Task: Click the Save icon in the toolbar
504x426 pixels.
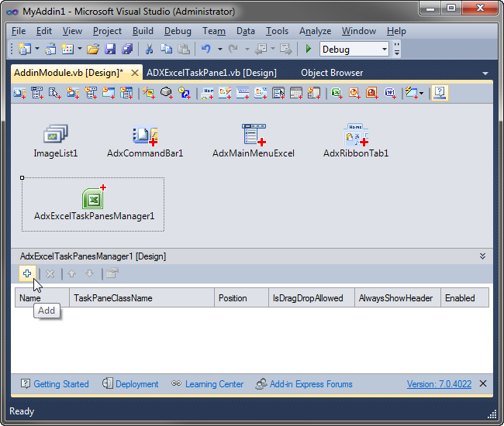Action: [110, 49]
